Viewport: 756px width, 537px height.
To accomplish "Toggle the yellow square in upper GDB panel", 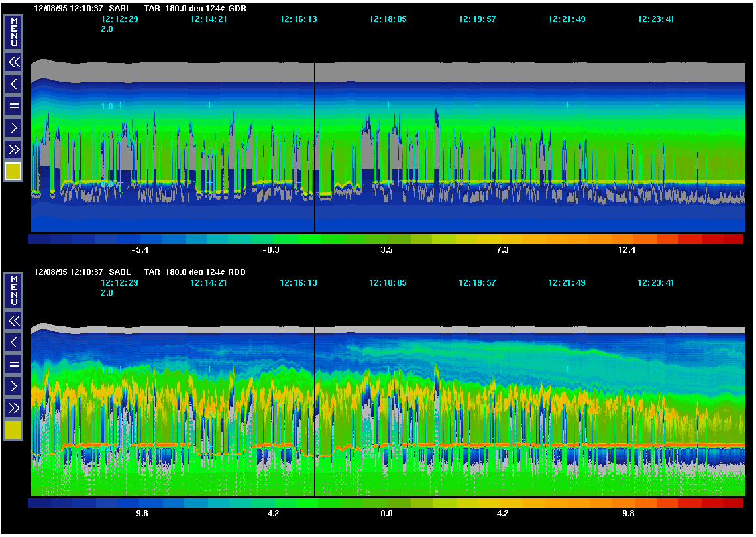I will point(13,172).
